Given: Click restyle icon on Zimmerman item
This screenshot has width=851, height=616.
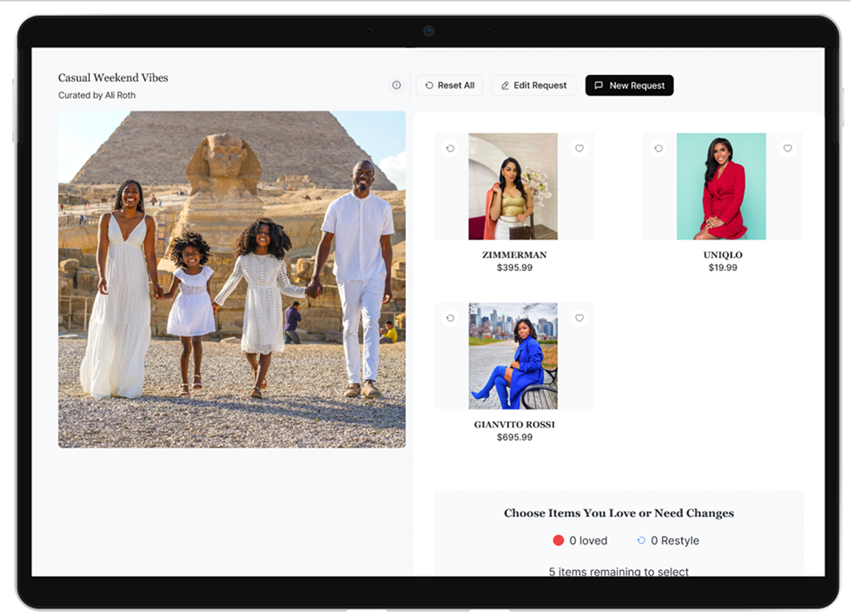Looking at the screenshot, I should tap(450, 149).
